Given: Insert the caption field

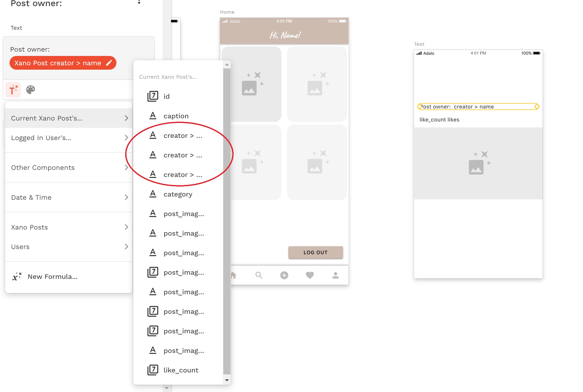Looking at the screenshot, I should point(176,116).
